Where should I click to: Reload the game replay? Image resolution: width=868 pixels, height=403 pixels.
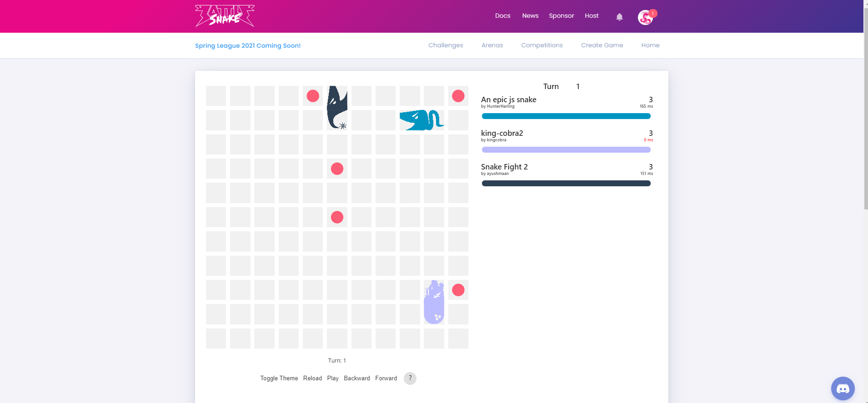click(x=312, y=378)
